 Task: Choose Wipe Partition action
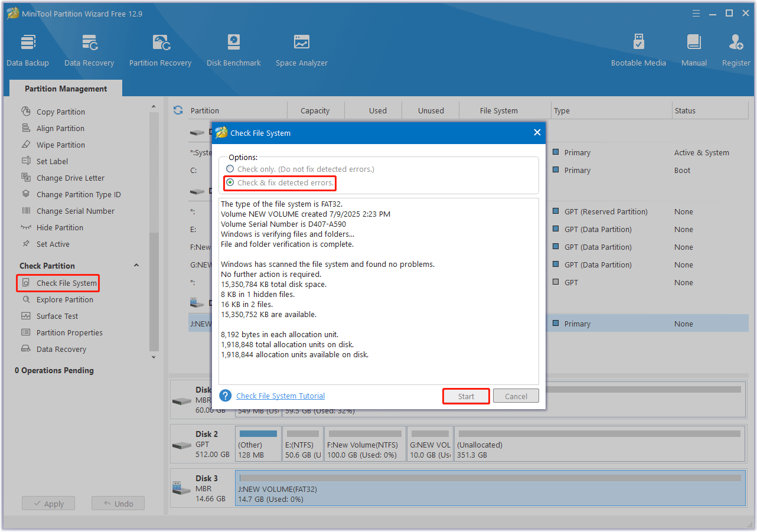coord(61,145)
